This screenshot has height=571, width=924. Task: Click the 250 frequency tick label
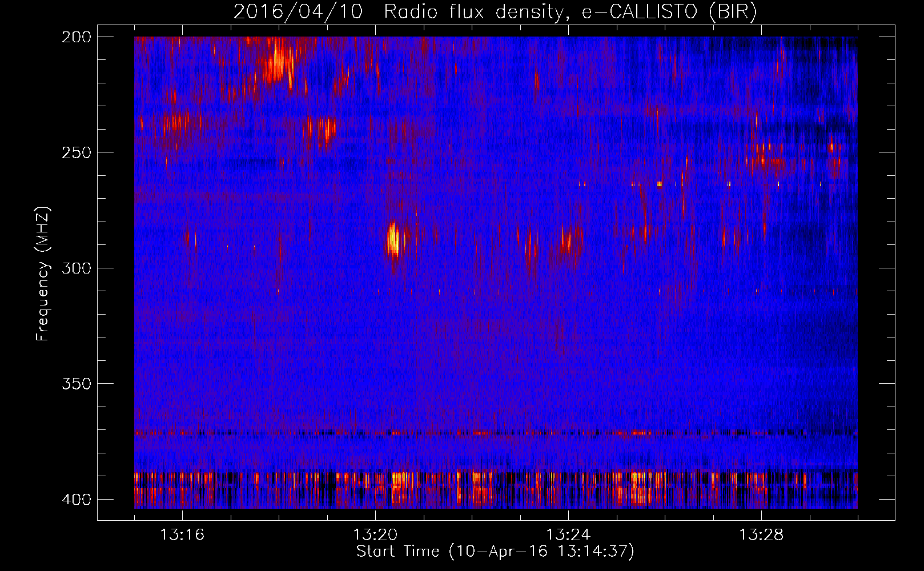point(76,152)
